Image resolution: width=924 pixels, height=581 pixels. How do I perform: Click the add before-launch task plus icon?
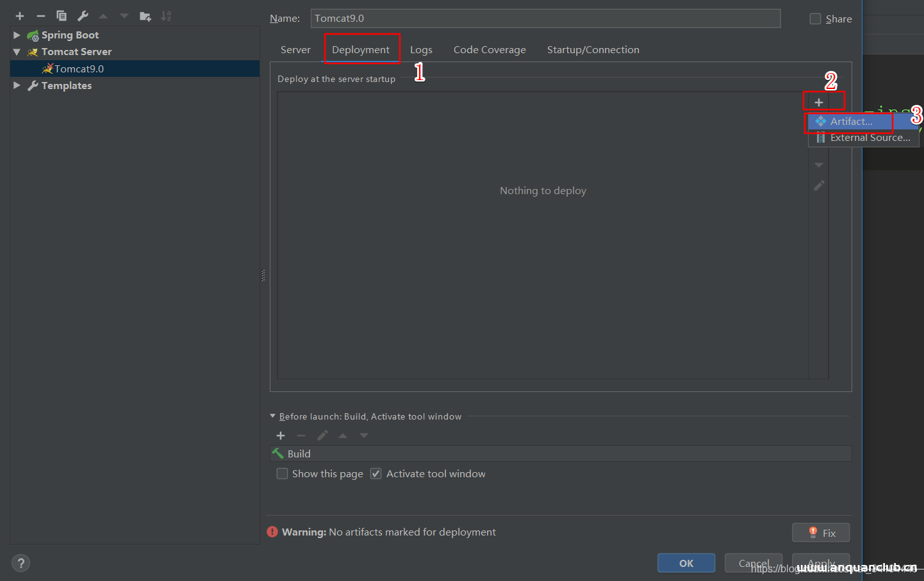(x=281, y=436)
